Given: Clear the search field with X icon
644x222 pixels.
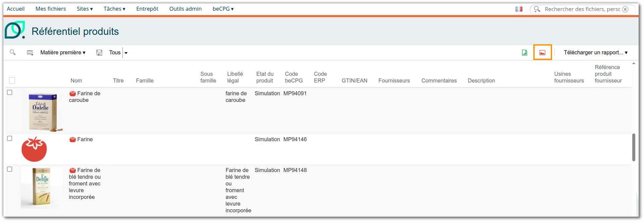Looking at the screenshot, I should (x=625, y=9).
